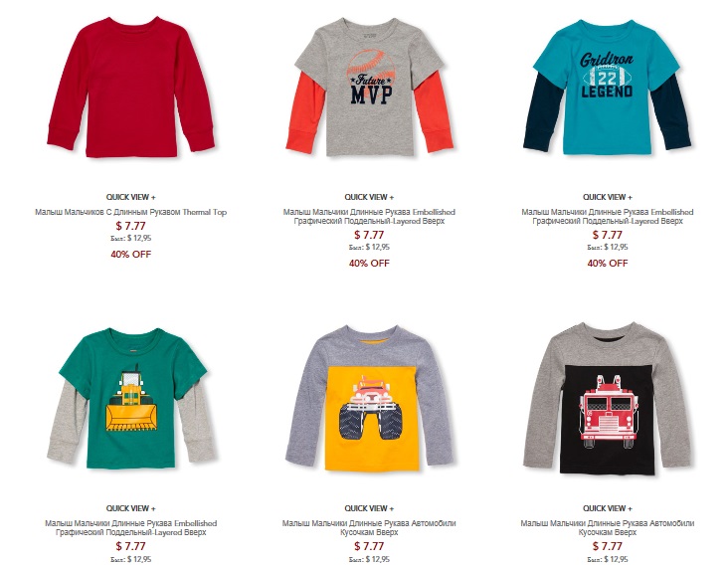Open the Future MVP gray shirt image

click(370, 88)
